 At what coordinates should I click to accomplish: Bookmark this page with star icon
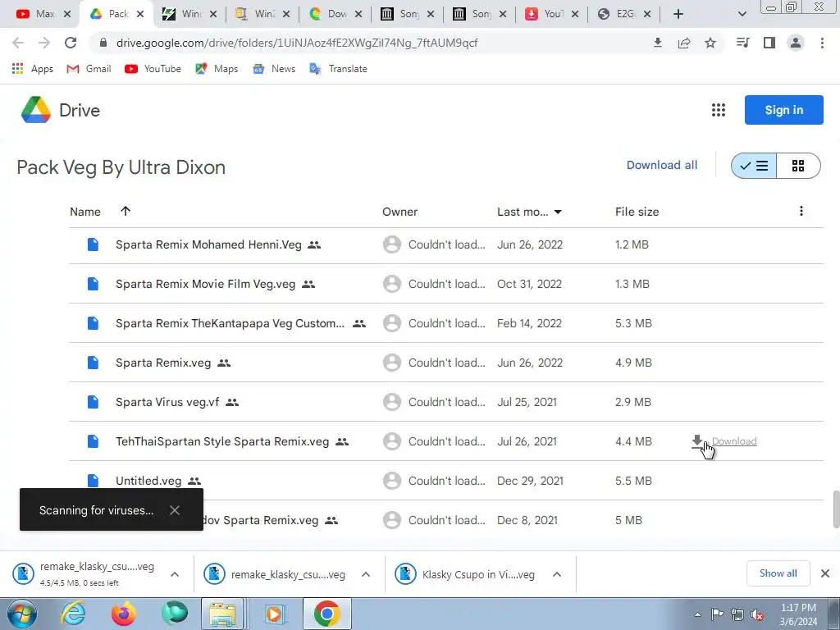710,43
